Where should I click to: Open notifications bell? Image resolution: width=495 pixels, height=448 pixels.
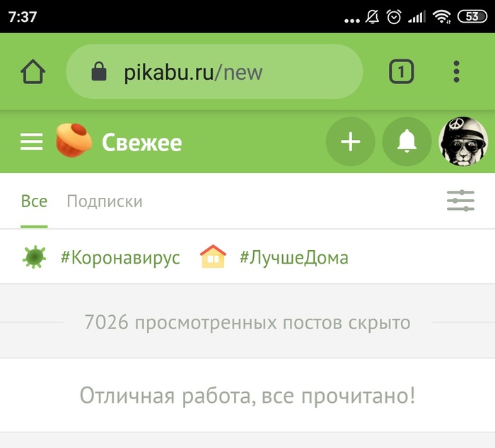407,141
